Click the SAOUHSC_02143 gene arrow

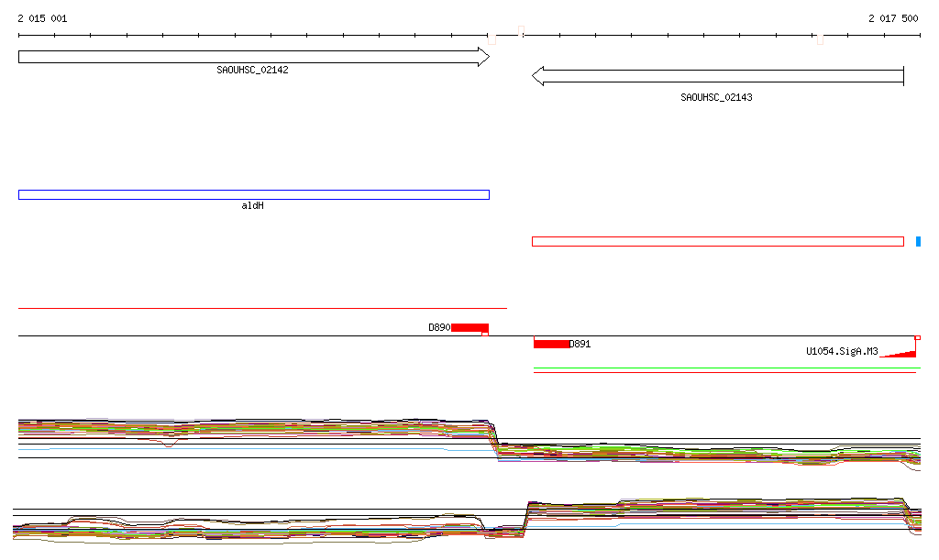click(x=717, y=76)
